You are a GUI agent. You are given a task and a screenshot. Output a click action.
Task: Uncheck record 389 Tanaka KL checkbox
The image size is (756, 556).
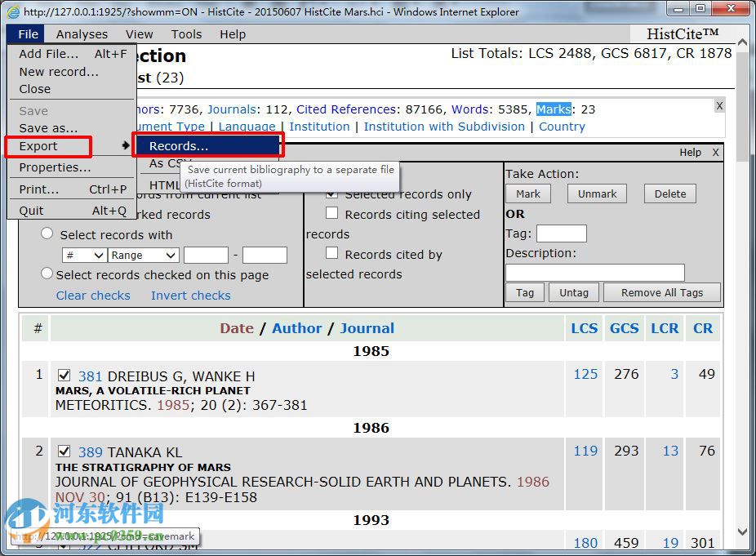pos(64,451)
